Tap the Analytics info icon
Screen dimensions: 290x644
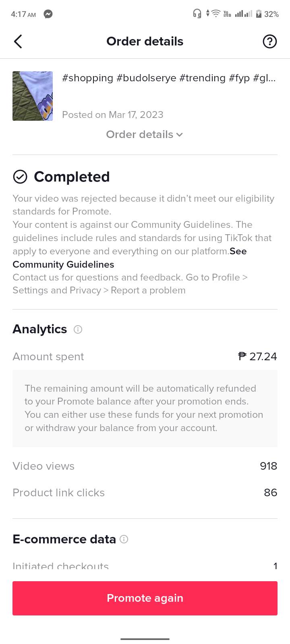[x=78, y=330]
